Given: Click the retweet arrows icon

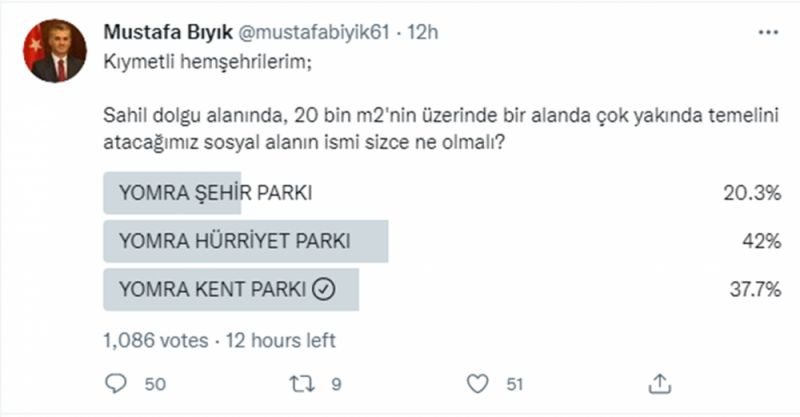Looking at the screenshot, I should [x=299, y=384].
